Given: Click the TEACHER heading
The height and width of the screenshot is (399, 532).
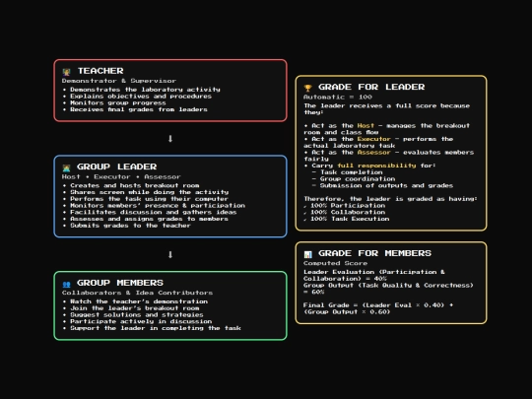Looking at the screenshot, I should click(x=100, y=71).
